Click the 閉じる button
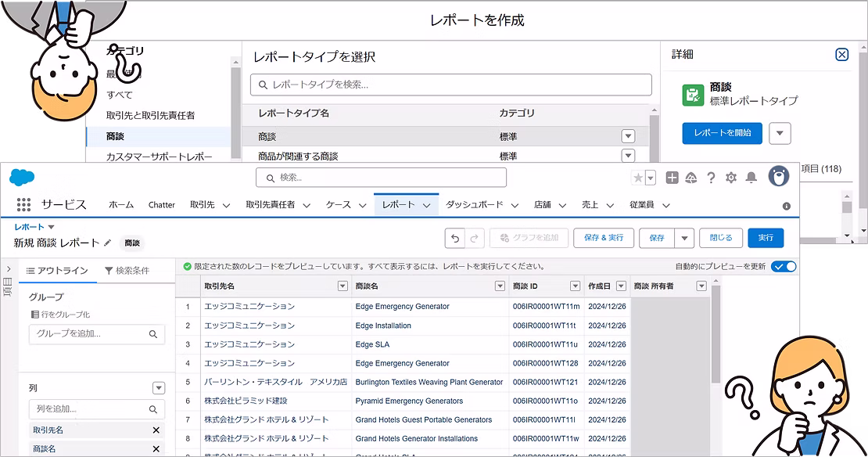Viewport: 868px width, 457px height. [721, 238]
